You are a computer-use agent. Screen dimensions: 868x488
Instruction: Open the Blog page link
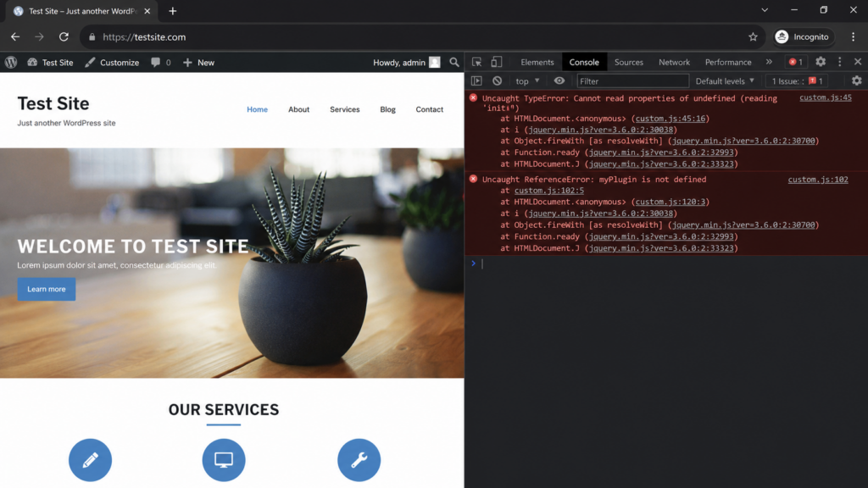pyautogui.click(x=387, y=109)
